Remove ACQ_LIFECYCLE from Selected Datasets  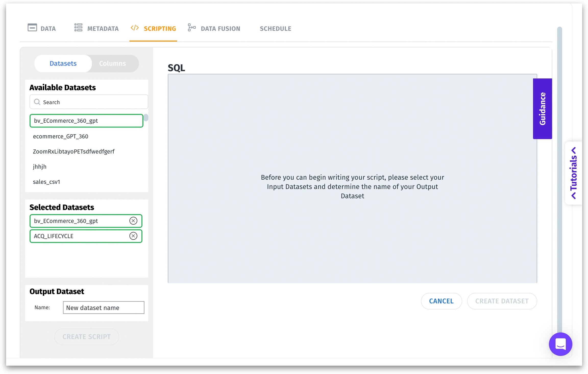[133, 236]
